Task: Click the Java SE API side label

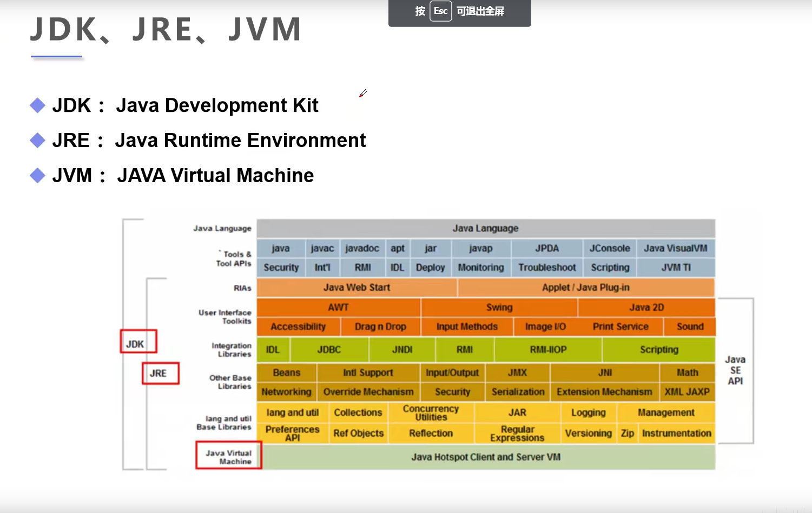Action: click(735, 370)
